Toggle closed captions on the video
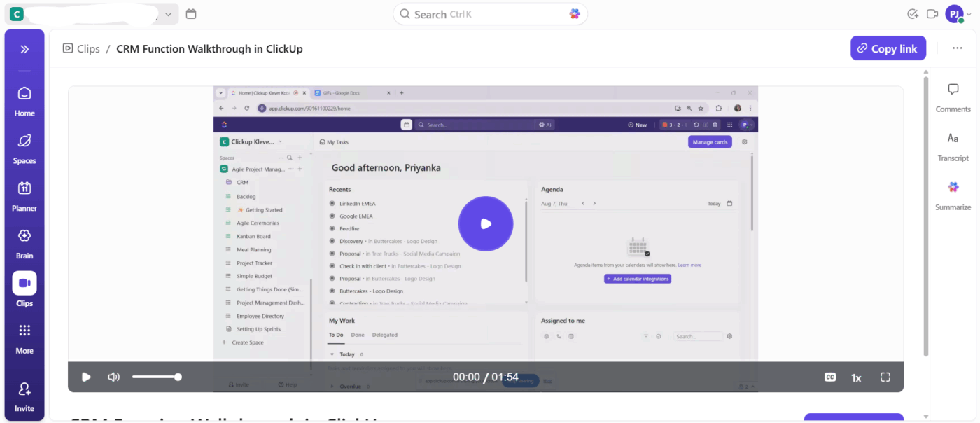The image size is (980, 423). coord(829,377)
